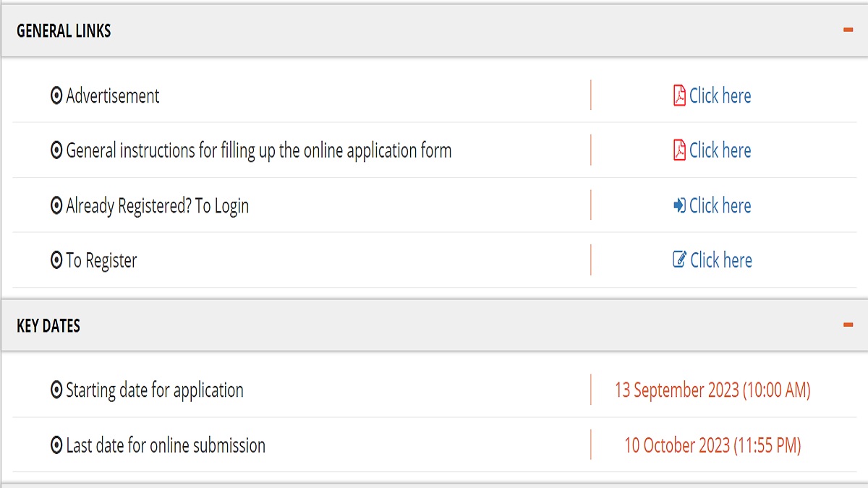
Task: Open the Advertisement 'Click here' link
Action: 720,95
